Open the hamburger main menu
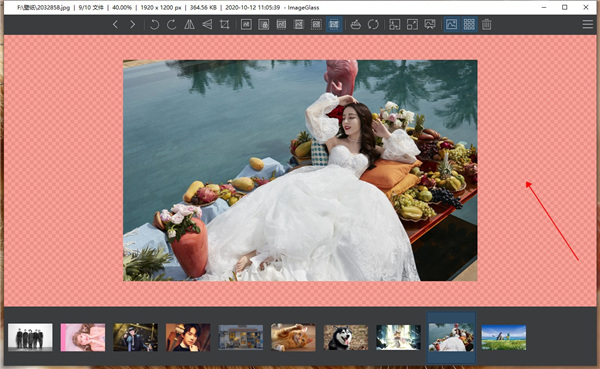This screenshot has width=600, height=369. click(588, 24)
